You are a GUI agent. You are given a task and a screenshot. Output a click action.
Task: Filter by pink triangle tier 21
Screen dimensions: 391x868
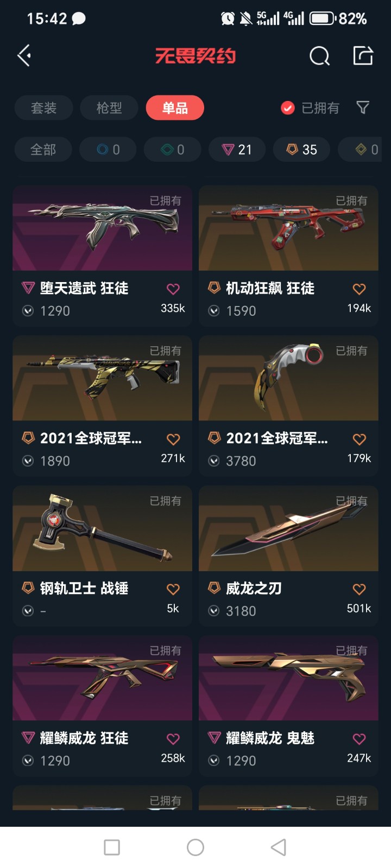(237, 150)
